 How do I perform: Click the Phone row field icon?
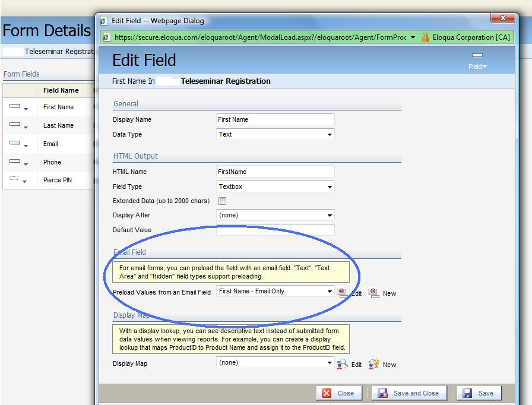pyautogui.click(x=15, y=161)
